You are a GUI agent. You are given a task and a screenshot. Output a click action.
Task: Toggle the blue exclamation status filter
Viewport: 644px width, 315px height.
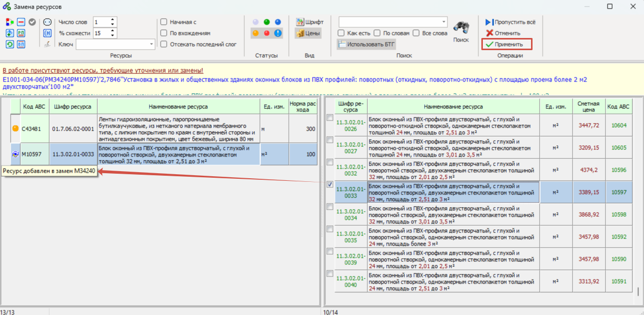278,33
